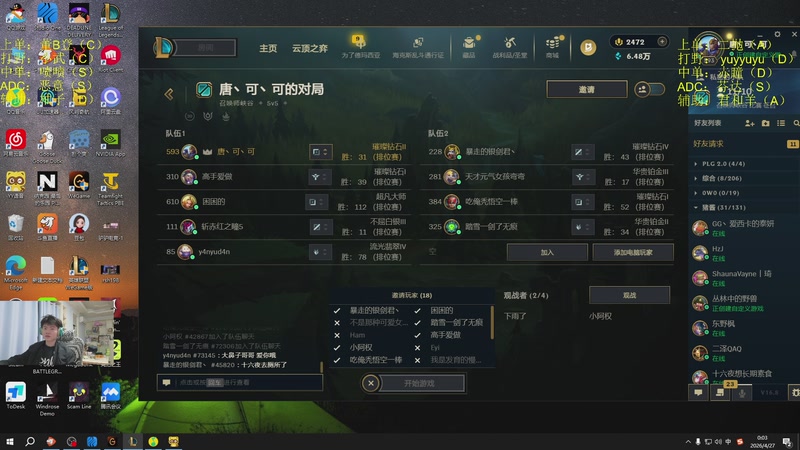The image size is (800, 450).
Task: Toggle invite status mark beside Ham
Action: click(337, 335)
